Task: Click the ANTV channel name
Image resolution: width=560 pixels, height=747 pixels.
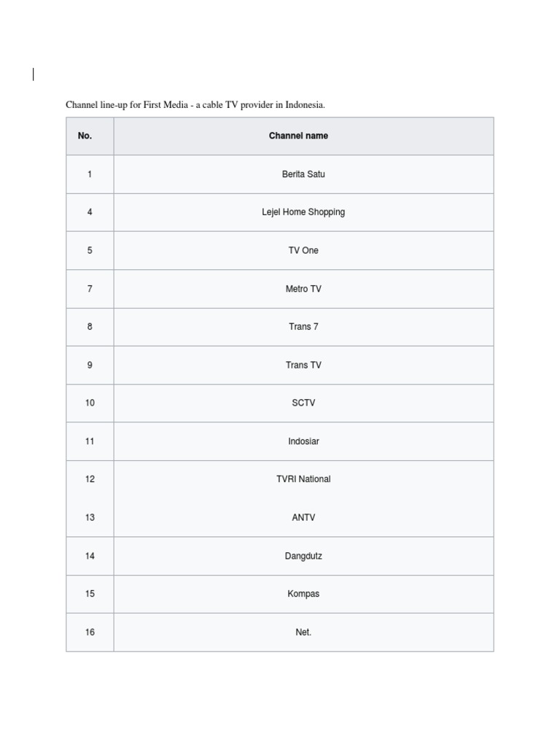Action: pyautogui.click(x=303, y=518)
